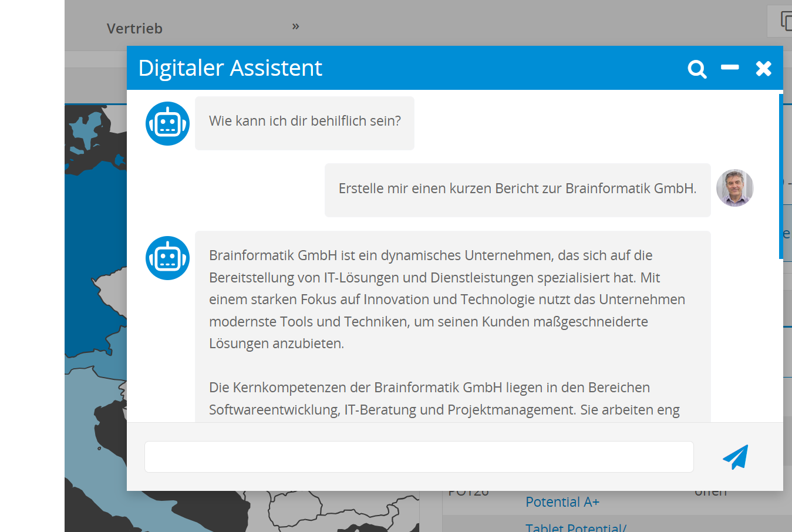Close the Digitaler Assistent dialog
The width and height of the screenshot is (792, 532).
(763, 69)
